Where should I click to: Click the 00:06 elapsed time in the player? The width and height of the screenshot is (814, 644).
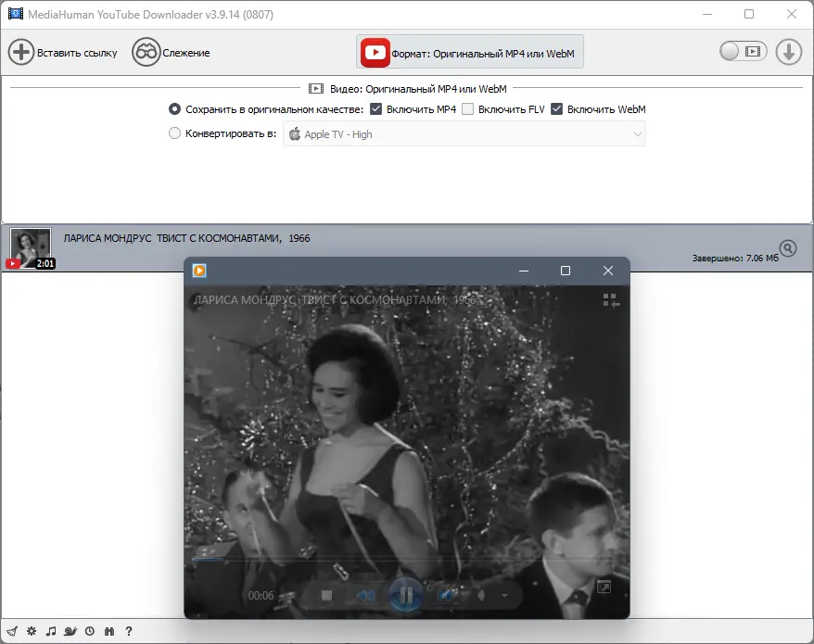click(x=261, y=595)
